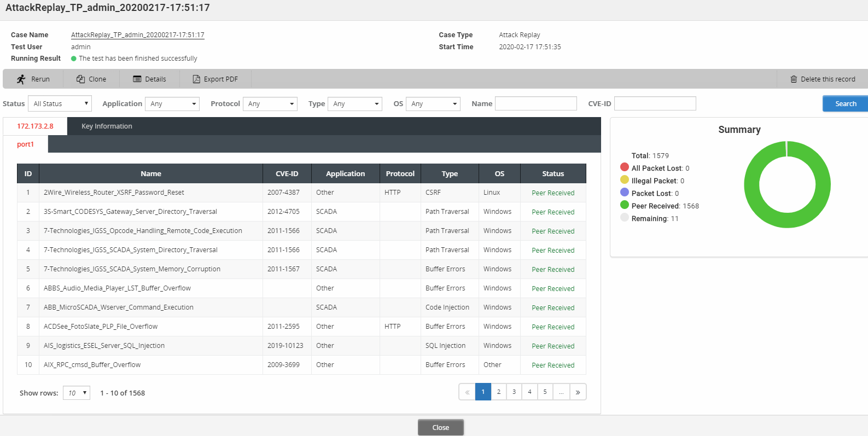Open the AttackReplay_TP_admin case name link
Image resolution: width=868 pixels, height=436 pixels.
(138, 35)
